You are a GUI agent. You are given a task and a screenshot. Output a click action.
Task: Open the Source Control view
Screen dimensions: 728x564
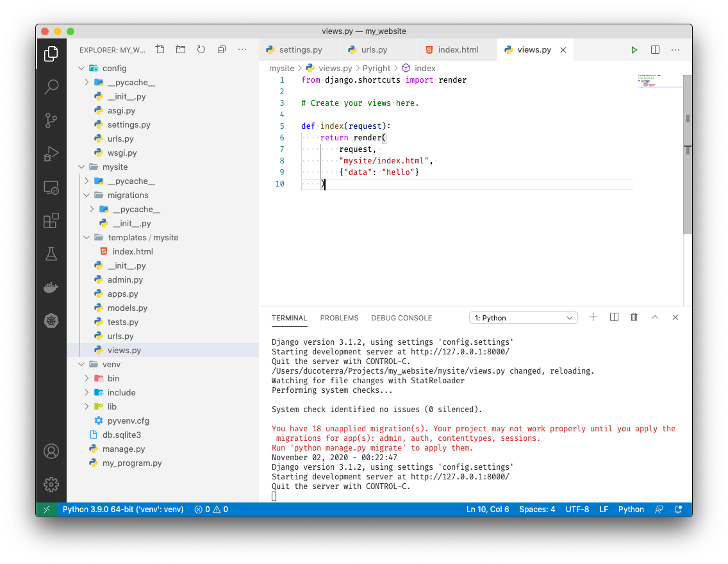click(51, 120)
